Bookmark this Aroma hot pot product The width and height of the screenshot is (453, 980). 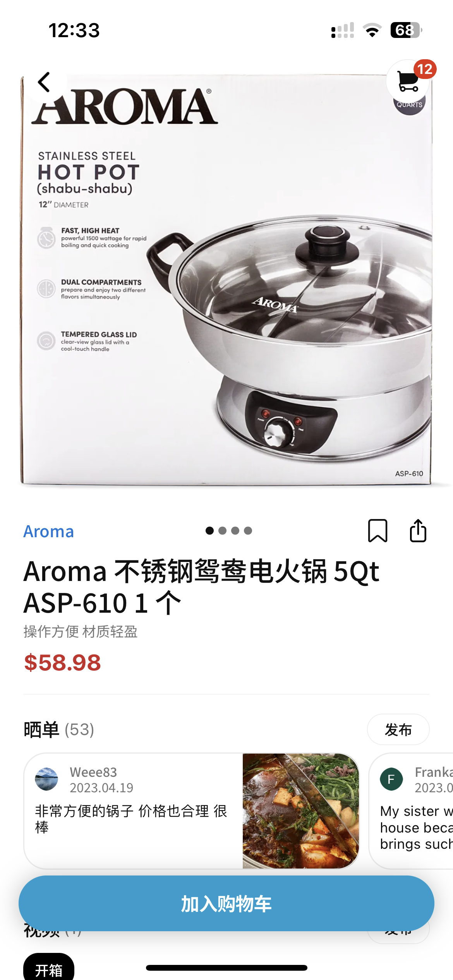point(377,531)
